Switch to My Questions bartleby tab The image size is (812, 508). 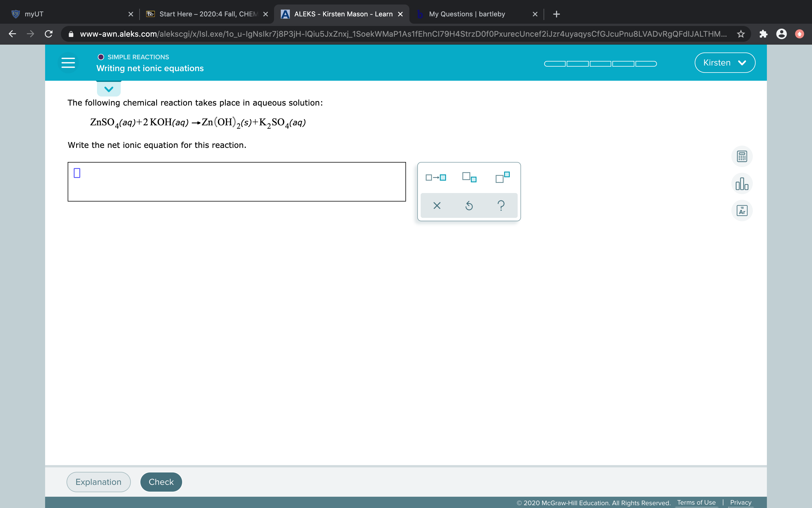click(x=476, y=14)
